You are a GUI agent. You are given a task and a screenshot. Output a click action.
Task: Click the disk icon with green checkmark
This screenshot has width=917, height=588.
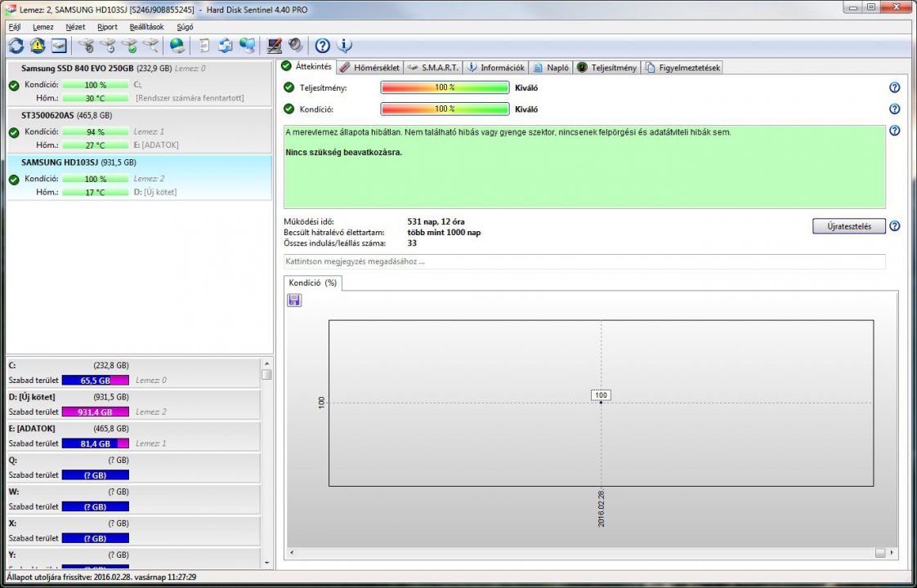129,46
